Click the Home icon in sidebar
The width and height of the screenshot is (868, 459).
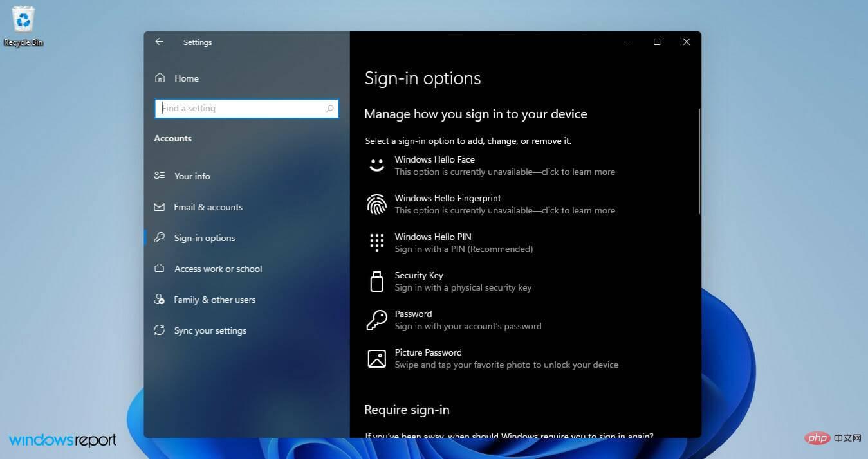(x=160, y=78)
